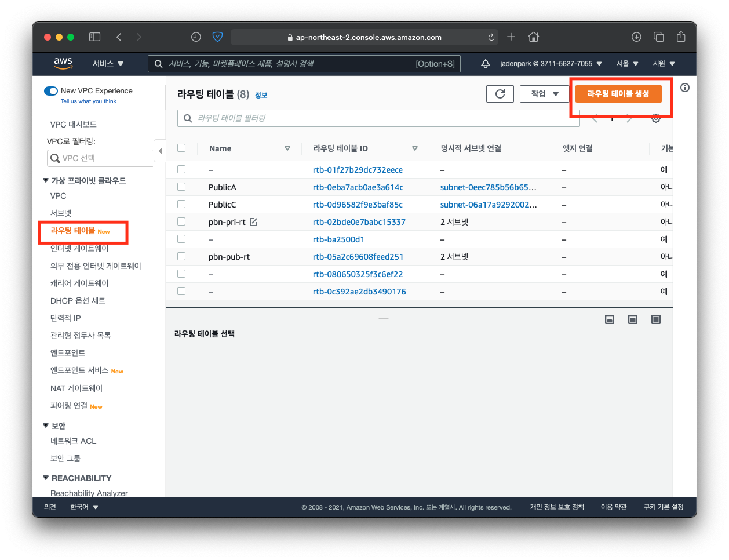Open the 지원 support dropdown

664,64
